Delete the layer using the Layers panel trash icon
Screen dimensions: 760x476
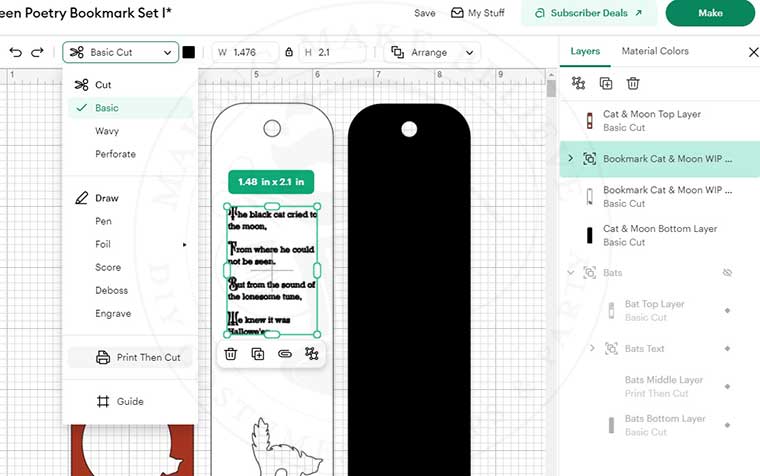633,84
